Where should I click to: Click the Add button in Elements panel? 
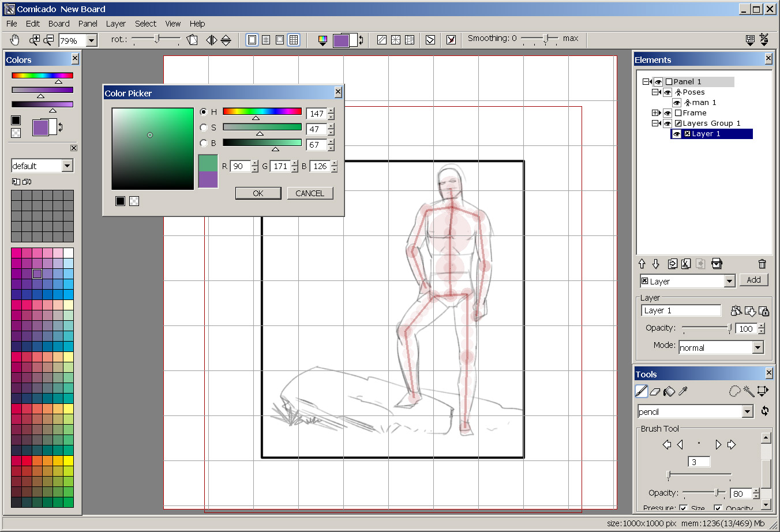pyautogui.click(x=754, y=280)
